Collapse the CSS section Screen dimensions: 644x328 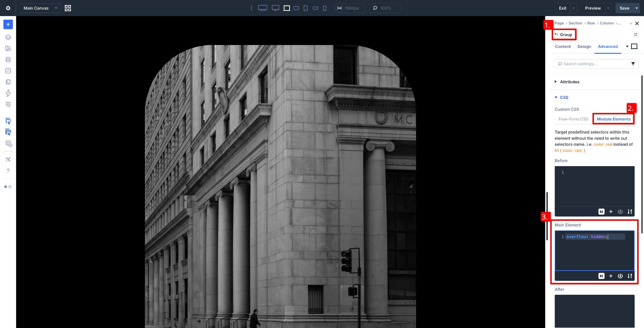tap(563, 97)
